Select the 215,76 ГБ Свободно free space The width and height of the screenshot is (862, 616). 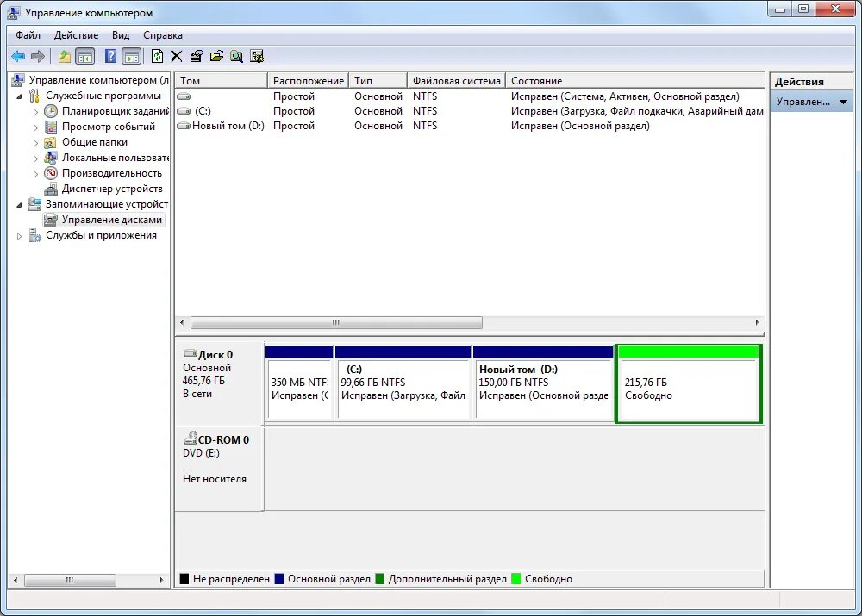[688, 383]
